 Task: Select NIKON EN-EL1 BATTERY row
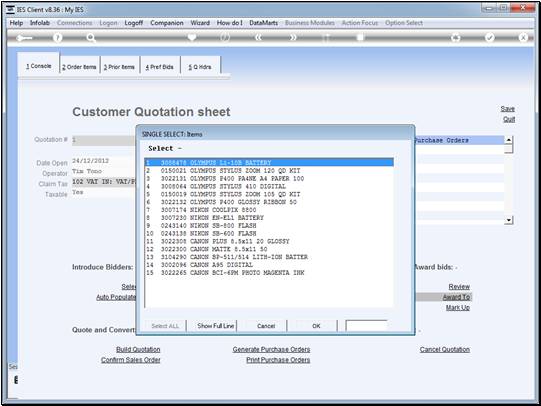point(269,218)
